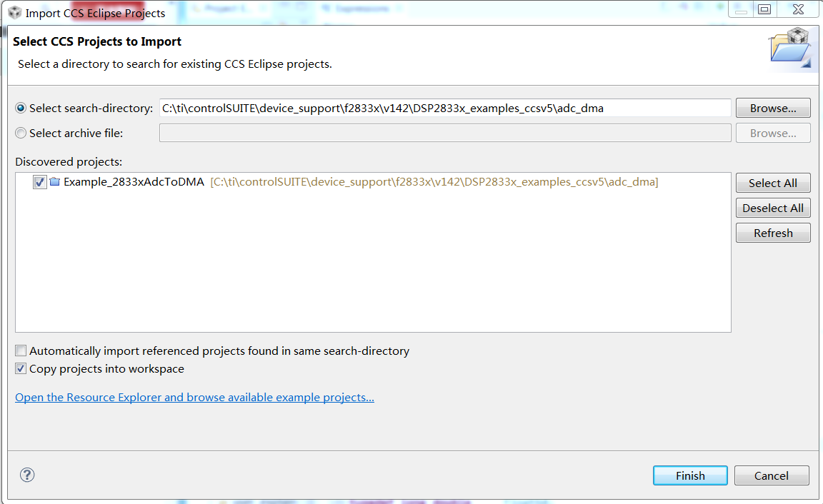This screenshot has width=823, height=504.
Task: Disable Copy projects into workspace
Action: (x=21, y=369)
